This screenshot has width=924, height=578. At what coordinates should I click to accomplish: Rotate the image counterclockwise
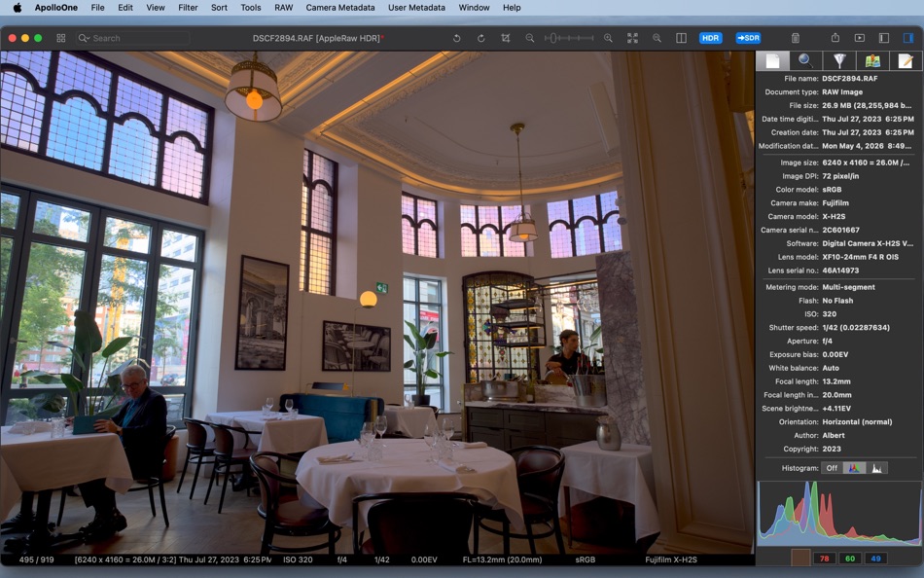click(x=456, y=38)
